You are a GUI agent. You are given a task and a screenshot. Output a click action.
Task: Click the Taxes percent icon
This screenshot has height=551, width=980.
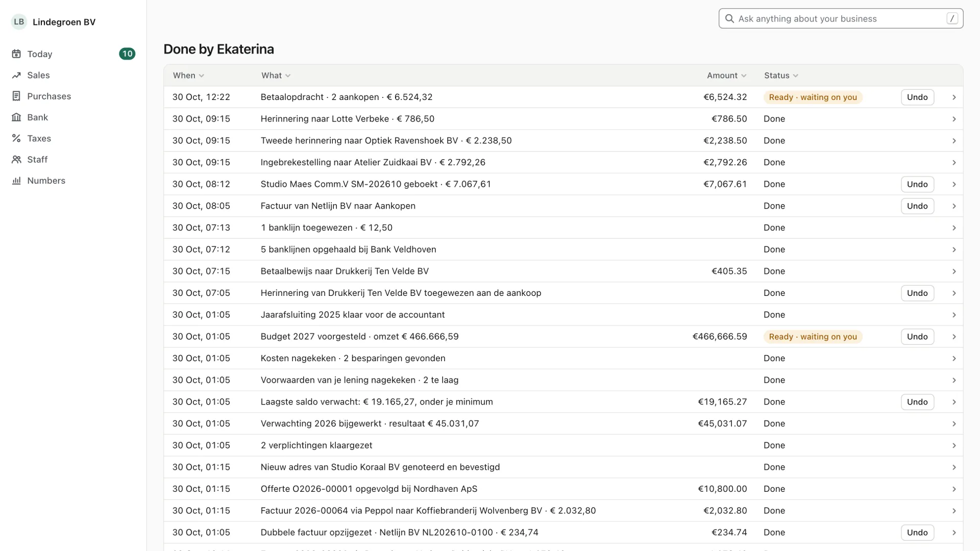16,138
